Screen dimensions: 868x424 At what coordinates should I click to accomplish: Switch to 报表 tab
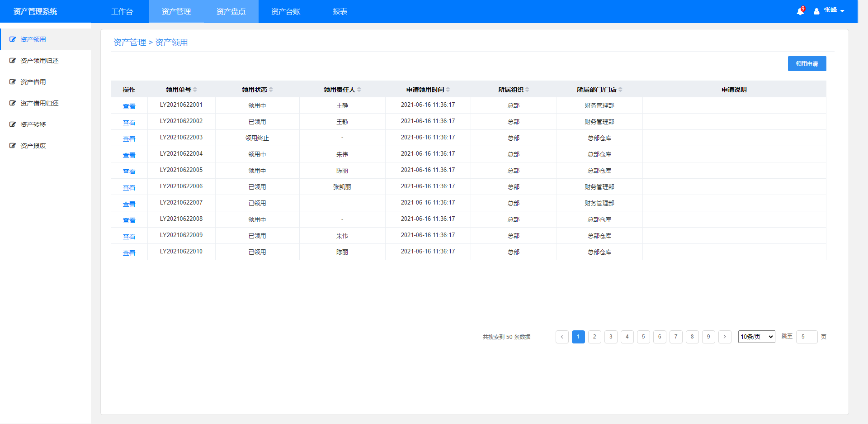[x=340, y=11]
